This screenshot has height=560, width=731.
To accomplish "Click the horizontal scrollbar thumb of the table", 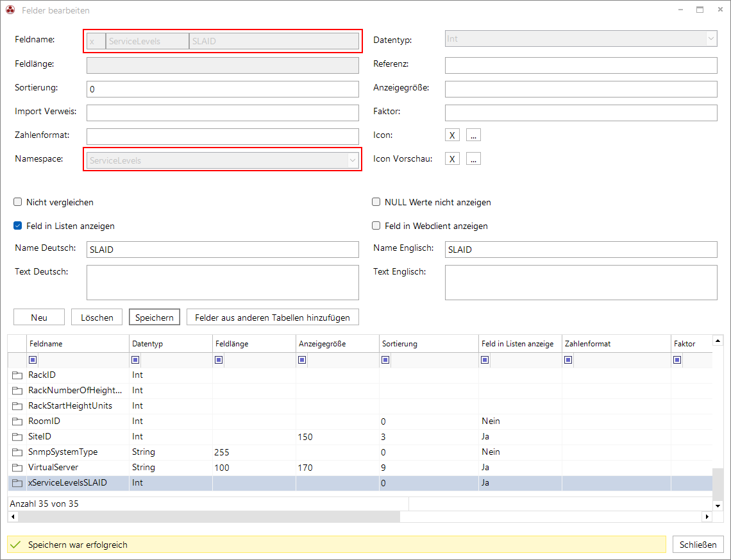I will [209, 516].
